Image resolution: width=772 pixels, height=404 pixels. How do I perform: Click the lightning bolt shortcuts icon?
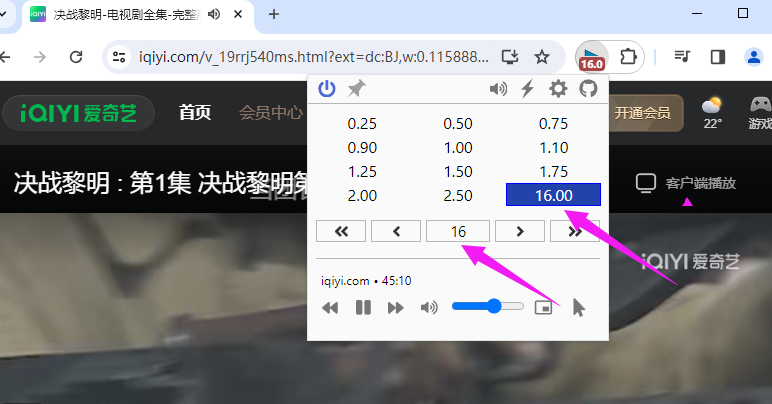(528, 89)
